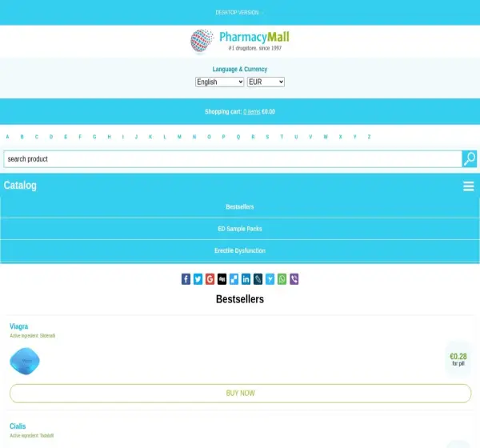Click the Bestsellers page heading
This screenshot has width=480, height=448.
click(x=240, y=299)
